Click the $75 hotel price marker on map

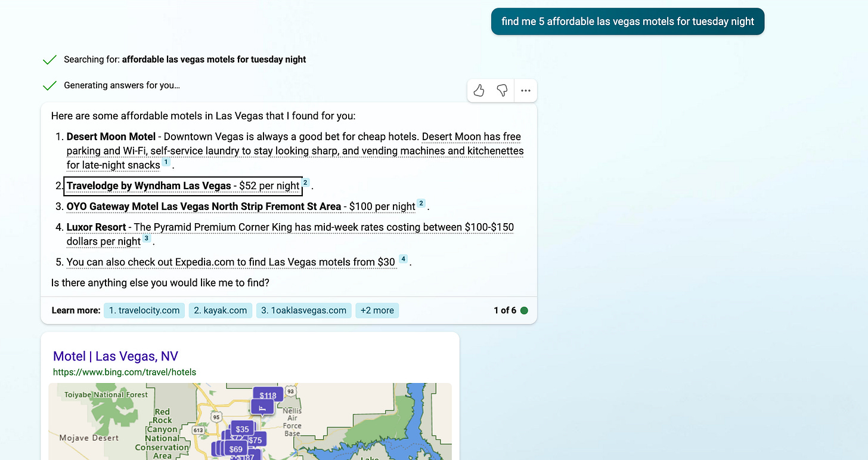coord(255,440)
